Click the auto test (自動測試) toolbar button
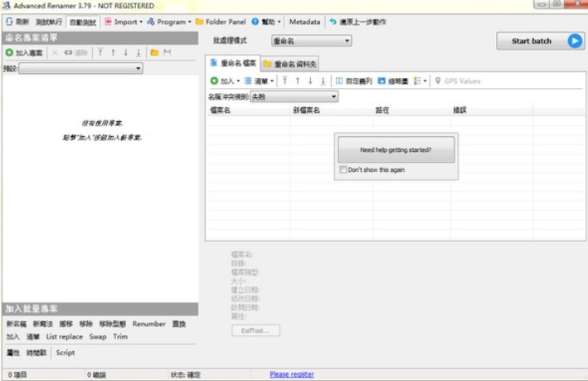 [x=83, y=22]
